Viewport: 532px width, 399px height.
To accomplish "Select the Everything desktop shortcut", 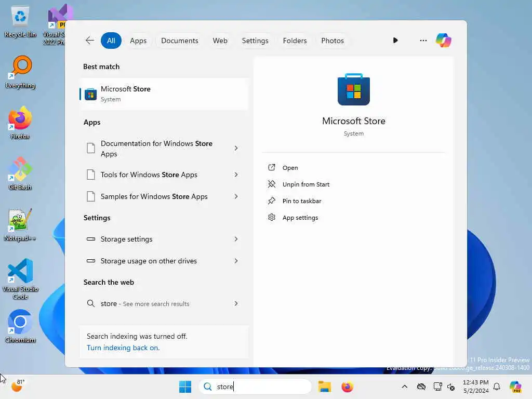I will click(x=20, y=72).
